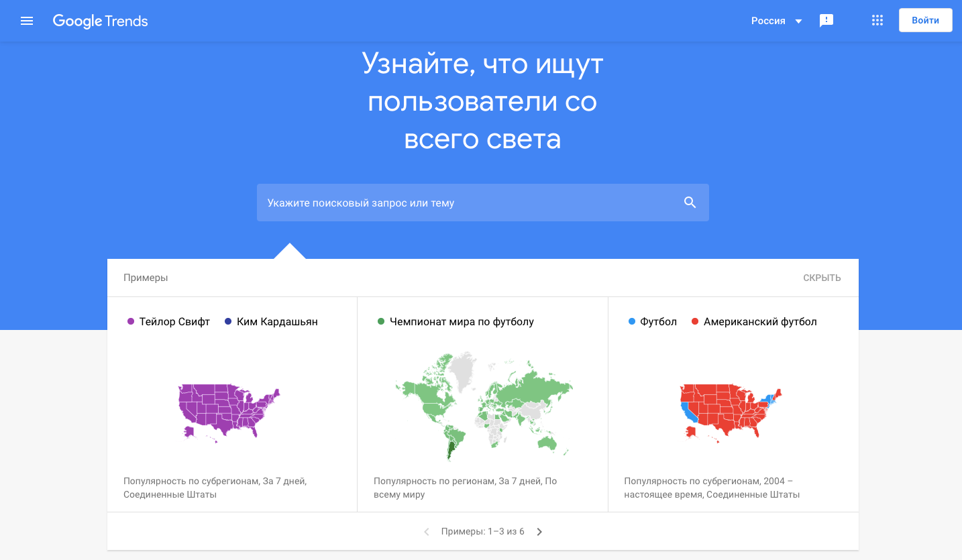Click Чемпионат мира по футболу label

click(x=462, y=322)
